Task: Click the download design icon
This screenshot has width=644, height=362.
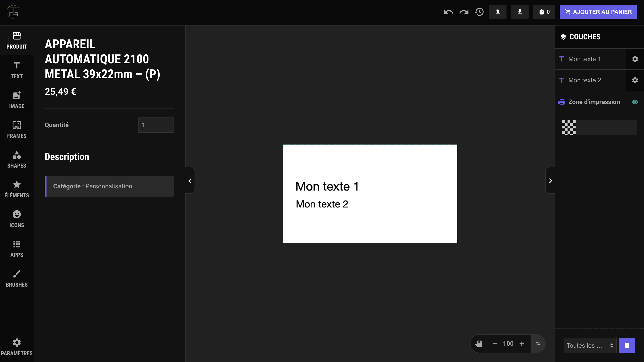Action: [x=519, y=12]
